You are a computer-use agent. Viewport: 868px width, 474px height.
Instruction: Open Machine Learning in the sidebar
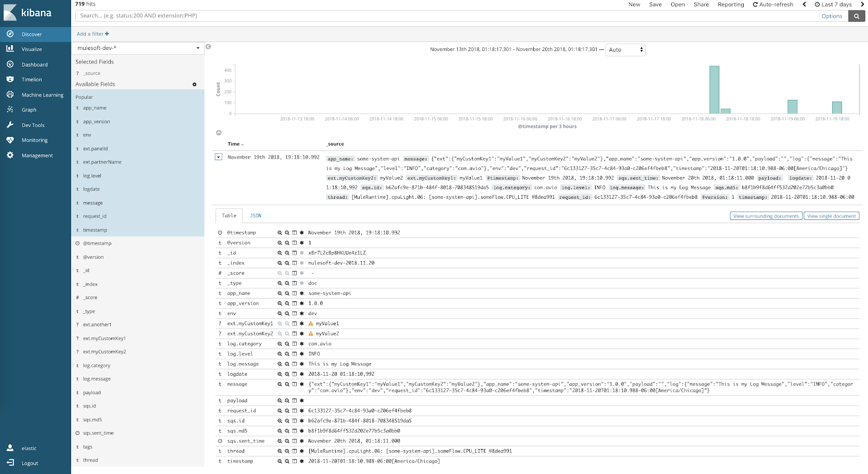click(42, 95)
